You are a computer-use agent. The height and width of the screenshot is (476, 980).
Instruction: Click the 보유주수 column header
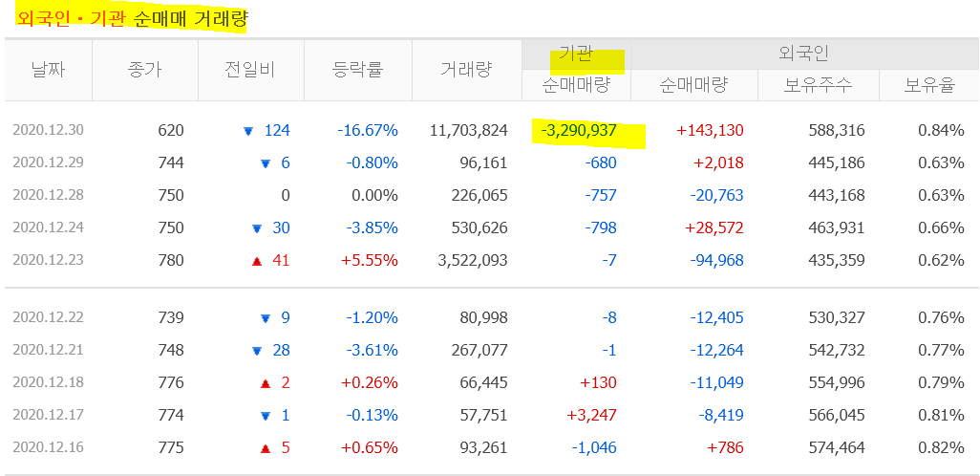click(x=819, y=86)
